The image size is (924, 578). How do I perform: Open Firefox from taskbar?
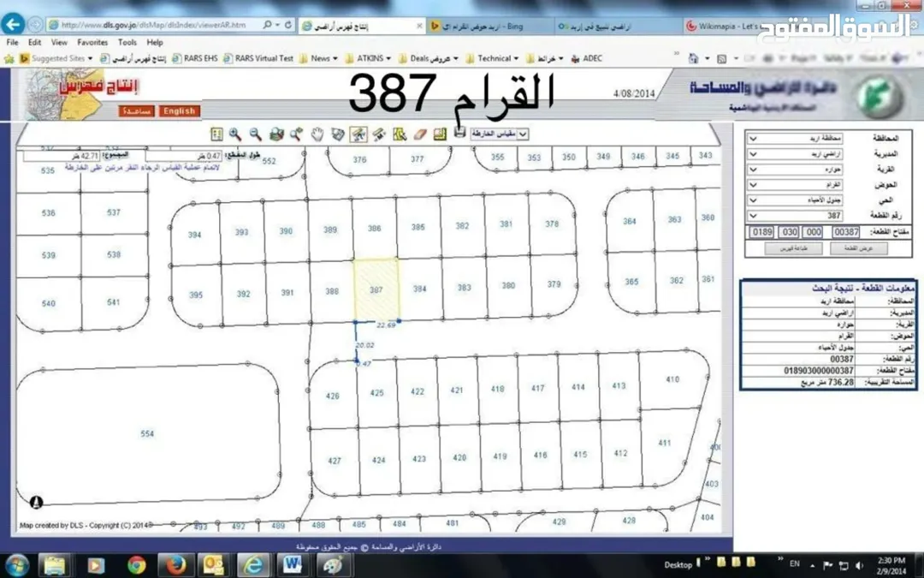(x=175, y=565)
